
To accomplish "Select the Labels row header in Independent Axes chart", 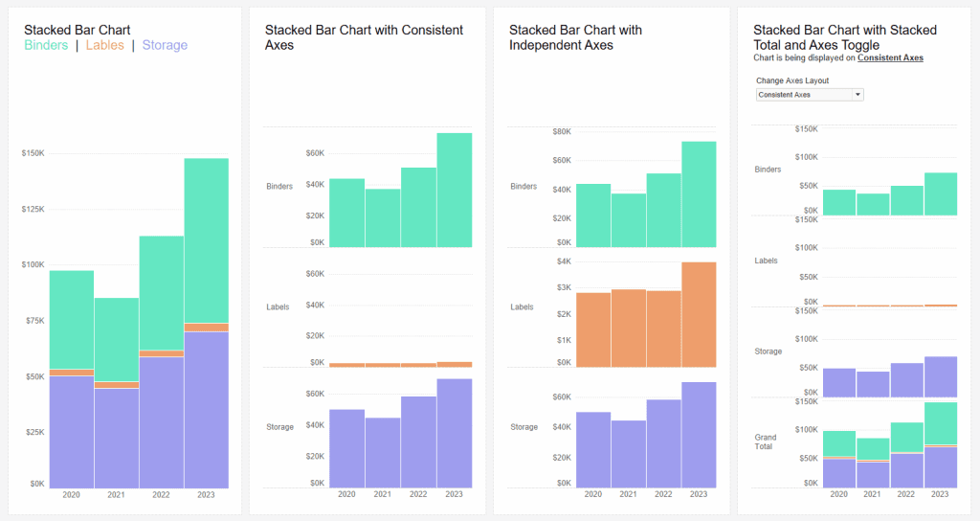I will tap(523, 307).
